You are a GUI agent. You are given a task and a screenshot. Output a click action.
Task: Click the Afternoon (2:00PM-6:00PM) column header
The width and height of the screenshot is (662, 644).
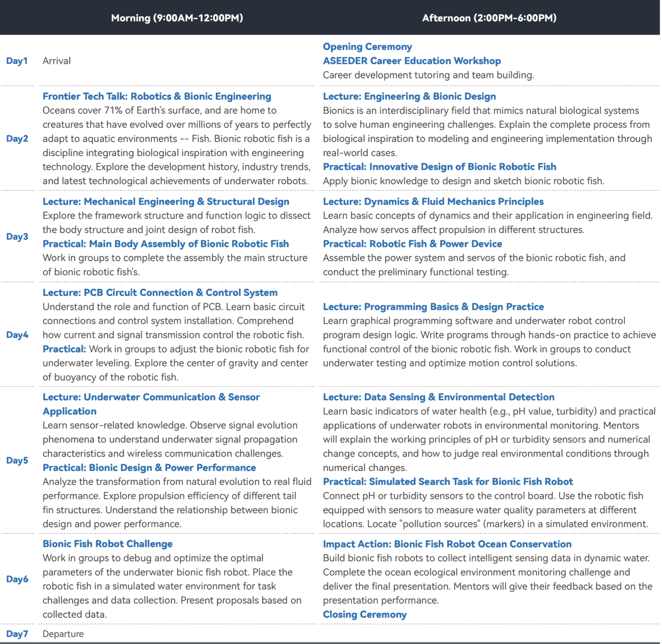click(x=489, y=18)
